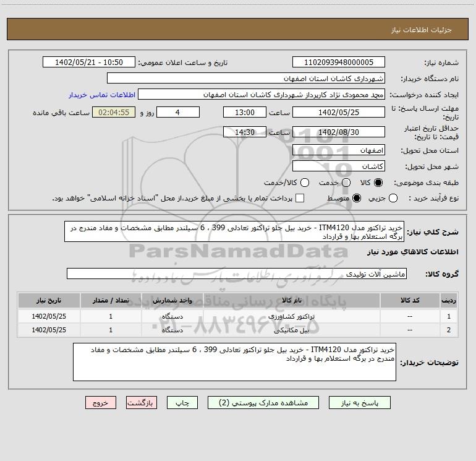Click the ردیف column header
The height and width of the screenshot is (461, 476).
point(449,300)
